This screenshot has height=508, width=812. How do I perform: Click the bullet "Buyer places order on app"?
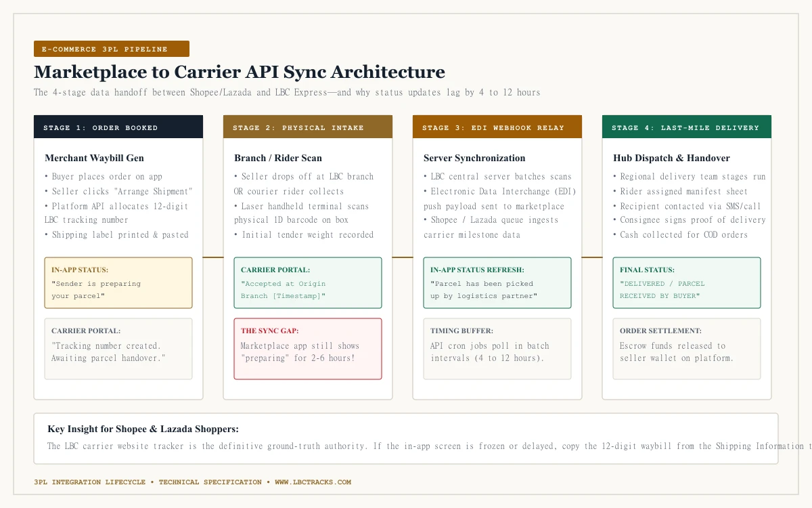pos(104,177)
